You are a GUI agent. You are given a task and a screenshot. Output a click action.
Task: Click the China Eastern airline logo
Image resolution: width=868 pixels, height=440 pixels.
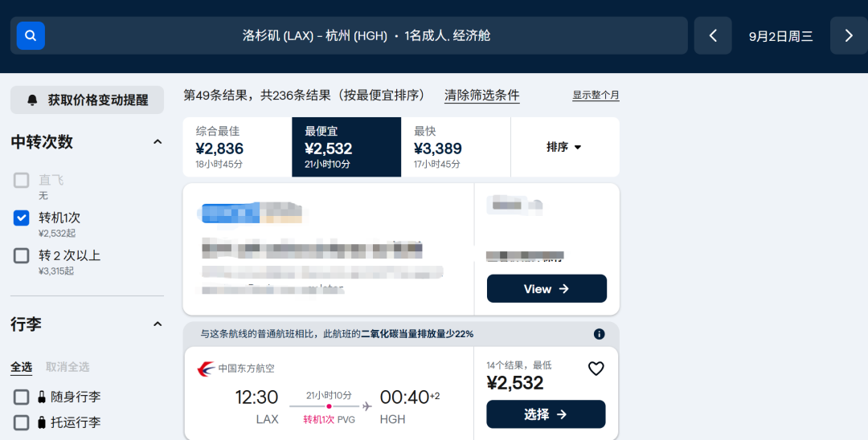pyautogui.click(x=206, y=369)
